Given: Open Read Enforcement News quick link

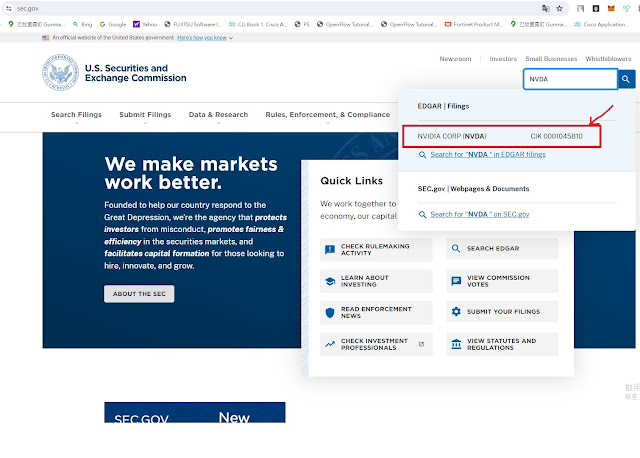Looking at the screenshot, I should tap(376, 313).
